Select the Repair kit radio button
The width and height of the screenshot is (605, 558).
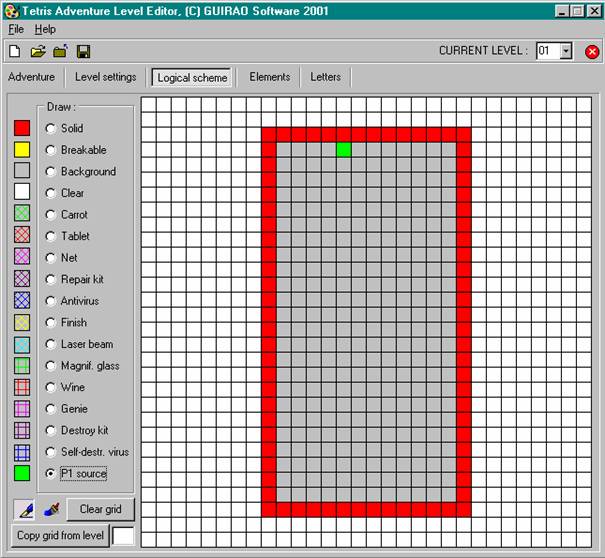pos(51,279)
